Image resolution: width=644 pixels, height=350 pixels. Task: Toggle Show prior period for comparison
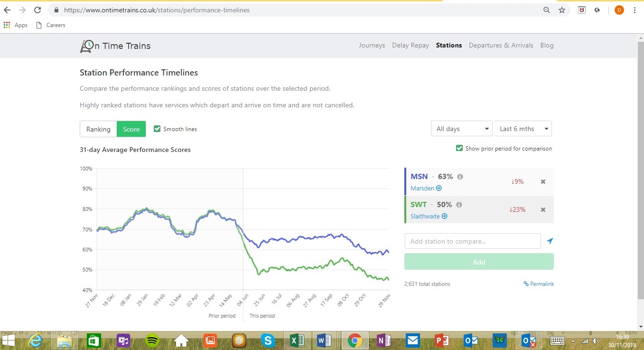[x=459, y=148]
